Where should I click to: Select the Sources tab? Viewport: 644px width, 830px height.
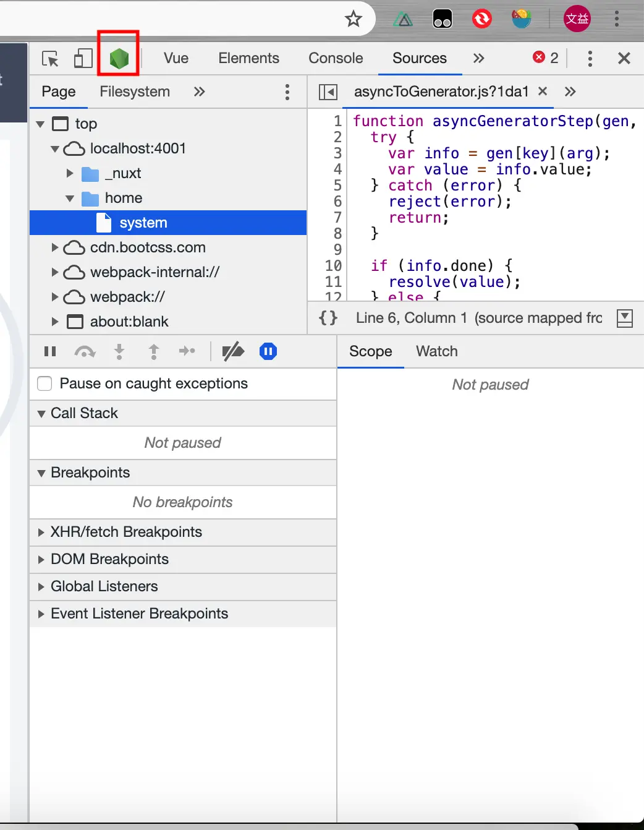[x=420, y=58]
